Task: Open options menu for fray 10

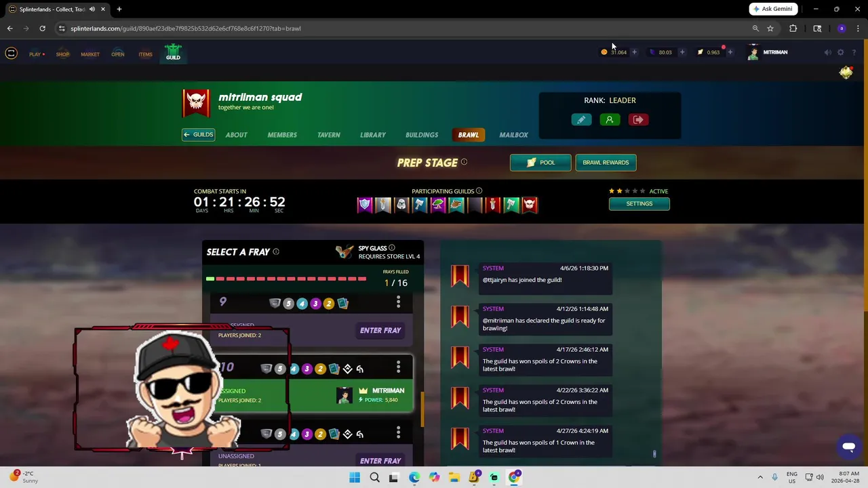Action: [398, 367]
